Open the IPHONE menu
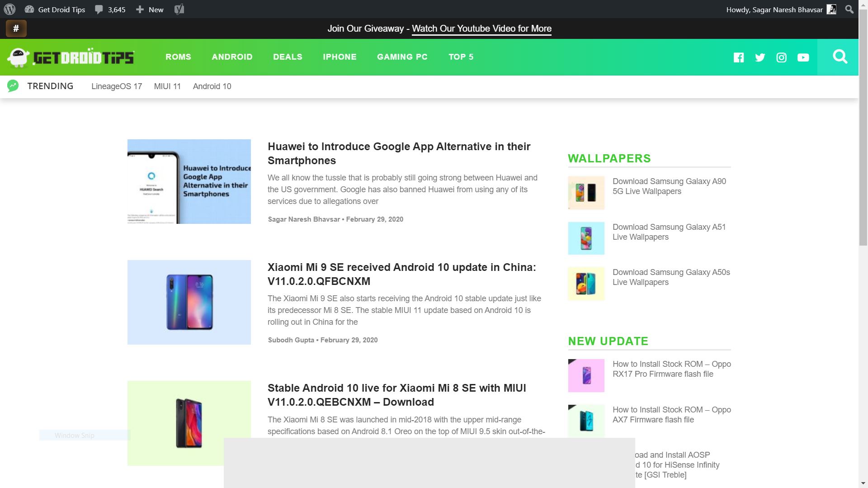 pyautogui.click(x=340, y=57)
